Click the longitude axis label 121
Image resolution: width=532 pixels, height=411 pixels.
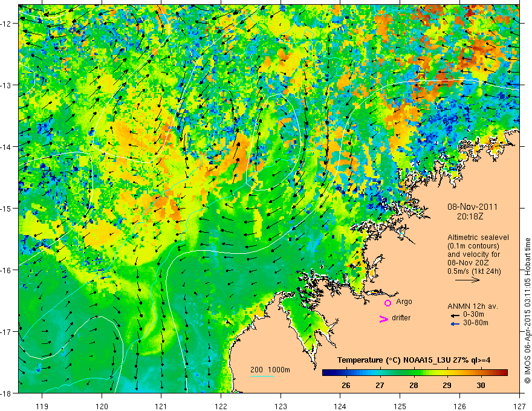point(161,406)
